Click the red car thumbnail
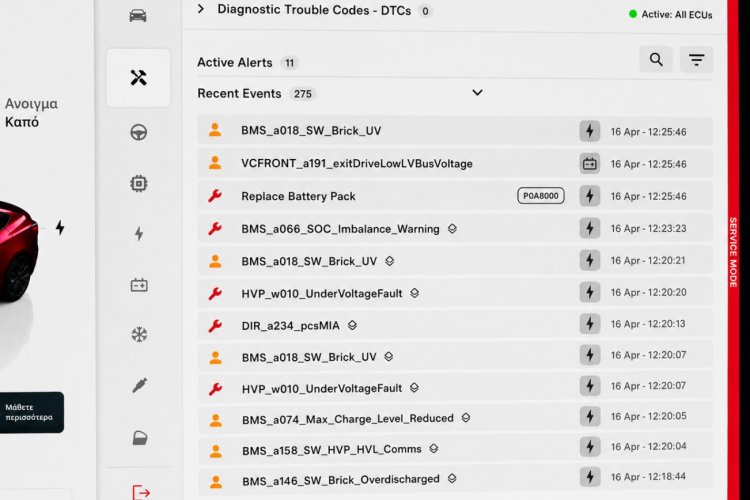750x500 pixels. (x=18, y=251)
